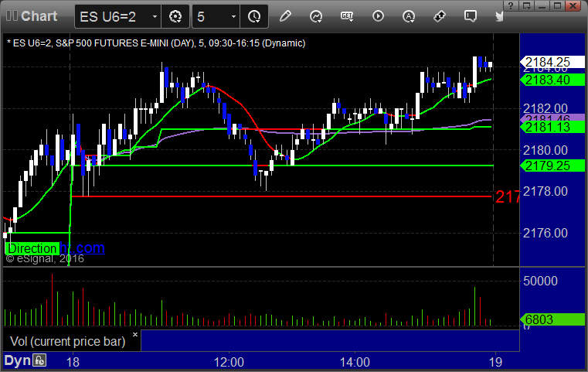This screenshot has width=588, height=372.
Task: Maximize the chart window
Action: coord(557,5)
